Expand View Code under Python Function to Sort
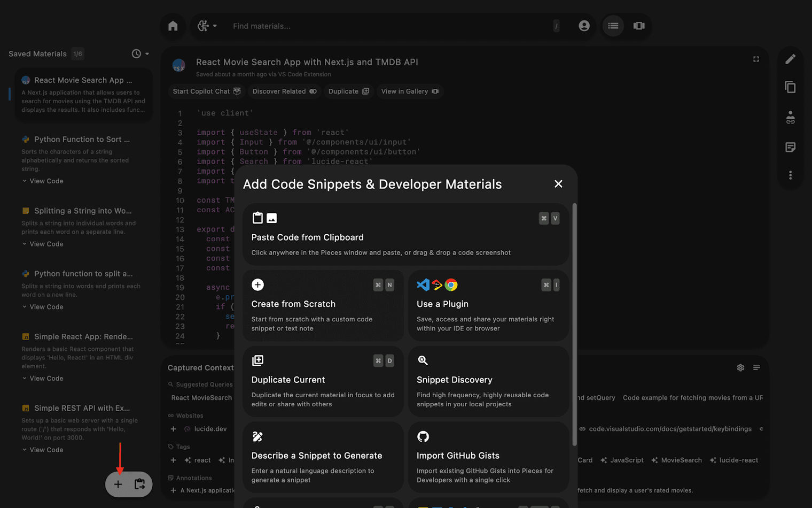This screenshot has height=508, width=812. click(43, 181)
